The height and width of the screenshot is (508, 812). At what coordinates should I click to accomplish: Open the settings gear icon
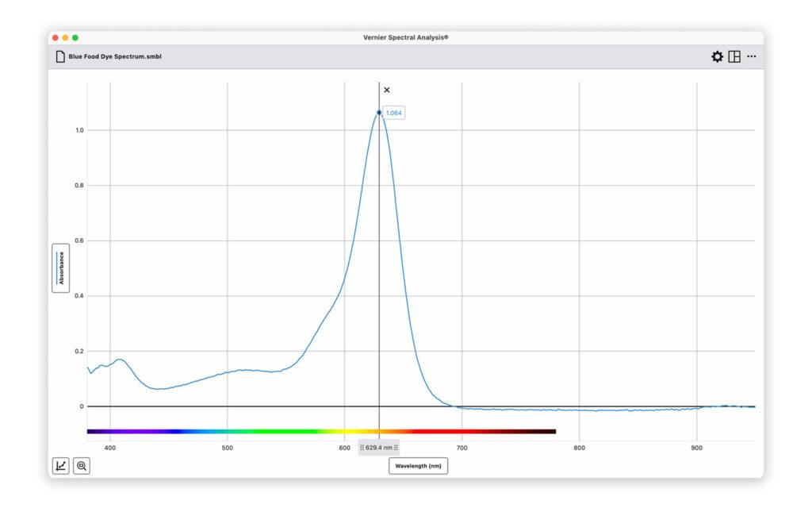coord(717,57)
